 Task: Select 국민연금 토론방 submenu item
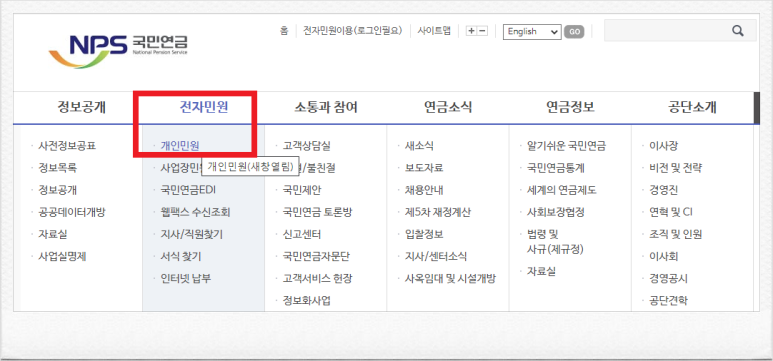point(317,213)
